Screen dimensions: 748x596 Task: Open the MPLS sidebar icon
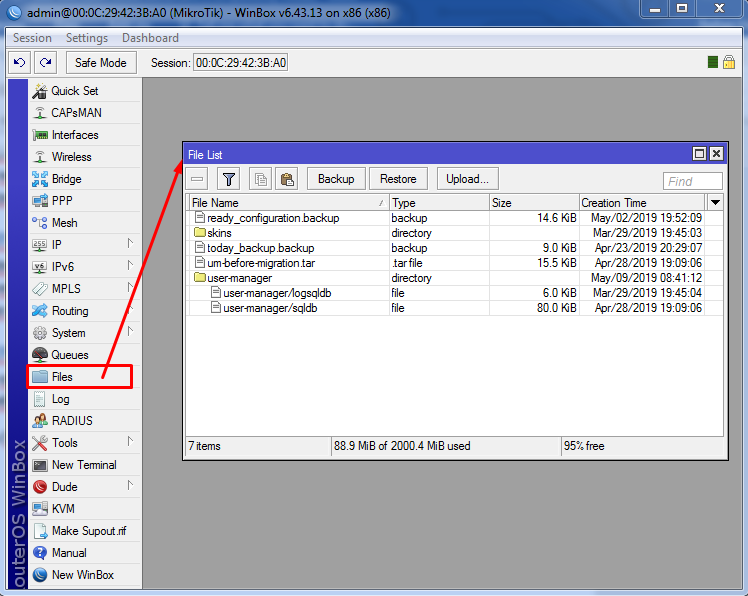pos(40,289)
